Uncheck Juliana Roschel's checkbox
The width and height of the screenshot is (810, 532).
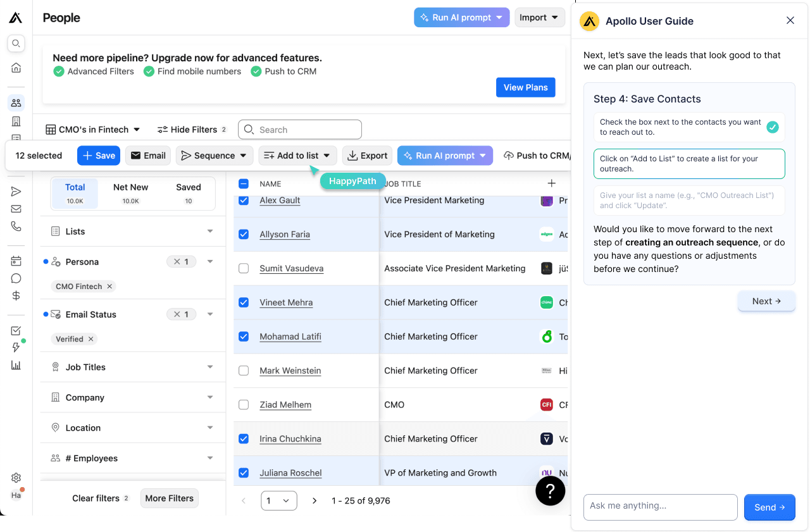click(x=244, y=473)
